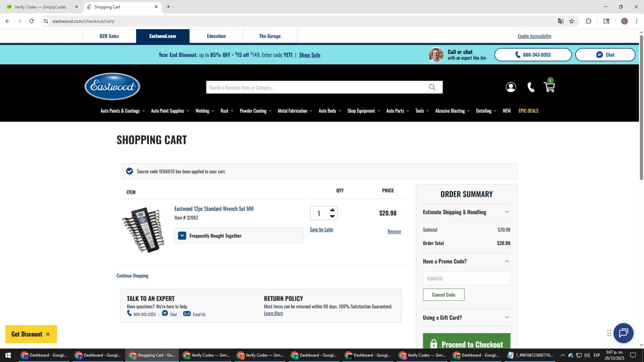644x362 pixels.
Task: Go back in browser history
Action: [7, 21]
